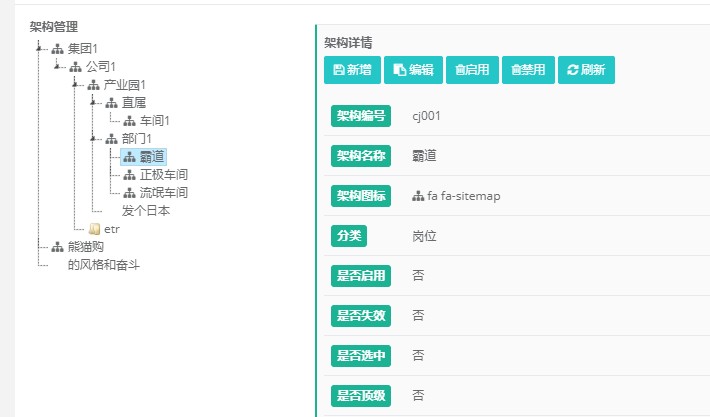This screenshot has width=710, height=417.
Task: Click the 否 value in 是否启用 row
Action: click(418, 276)
